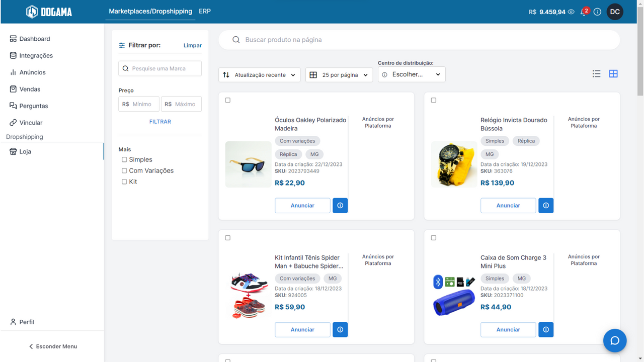Viewport: 644px width, 362px height.
Task: Click Anunciar for Óculos Oakley
Action: pyautogui.click(x=302, y=205)
